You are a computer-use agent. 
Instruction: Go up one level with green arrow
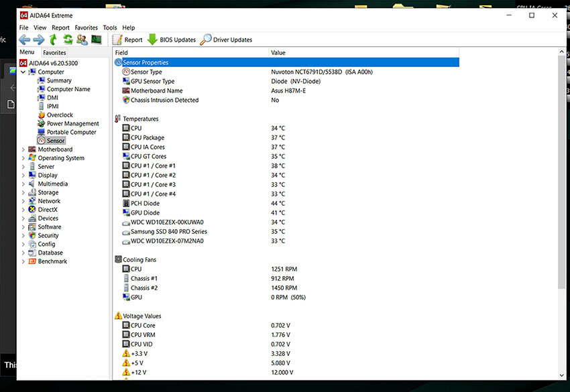[x=54, y=40]
